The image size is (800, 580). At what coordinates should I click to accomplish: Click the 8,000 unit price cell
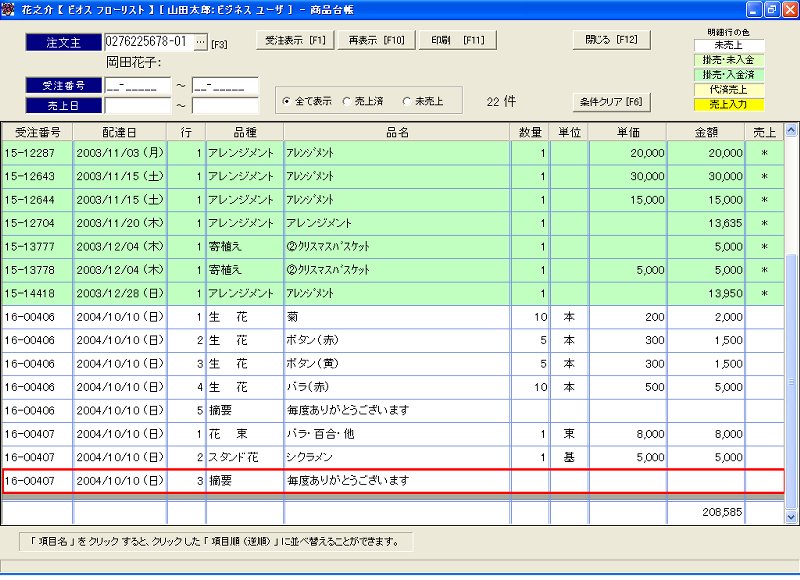(x=628, y=434)
